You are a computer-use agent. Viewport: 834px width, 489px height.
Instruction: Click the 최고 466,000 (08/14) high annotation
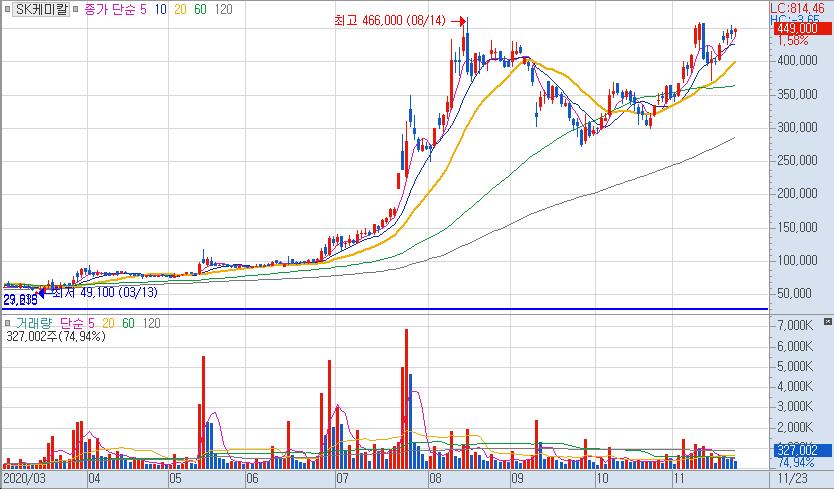[390, 21]
